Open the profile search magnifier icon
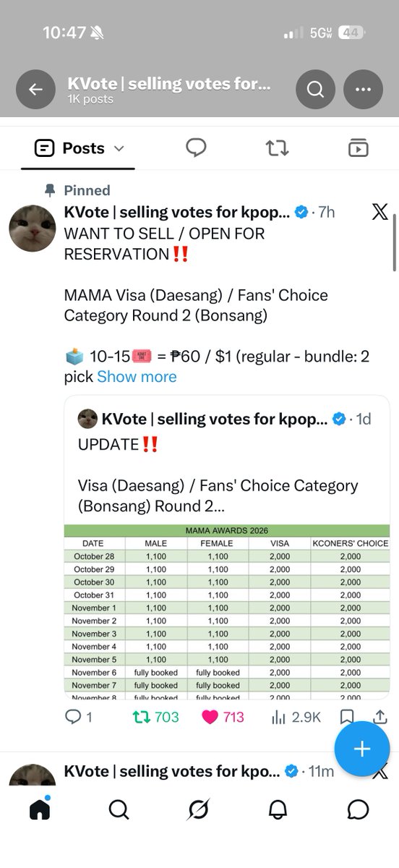The image size is (399, 868). pyautogui.click(x=315, y=90)
